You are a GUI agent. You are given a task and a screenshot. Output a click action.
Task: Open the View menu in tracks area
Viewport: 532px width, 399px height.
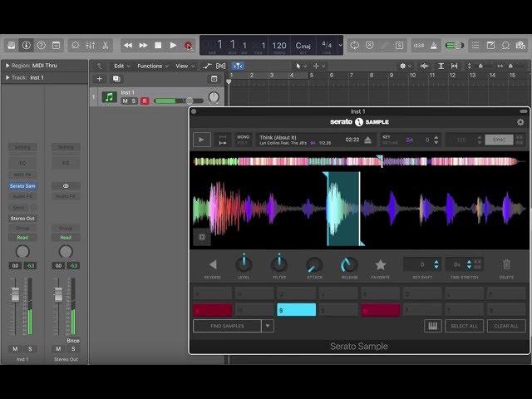point(185,66)
